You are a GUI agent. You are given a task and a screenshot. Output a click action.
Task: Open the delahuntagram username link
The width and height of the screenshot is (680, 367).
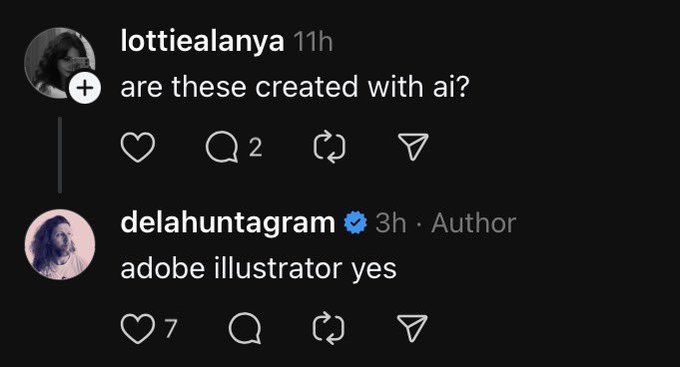(x=228, y=223)
